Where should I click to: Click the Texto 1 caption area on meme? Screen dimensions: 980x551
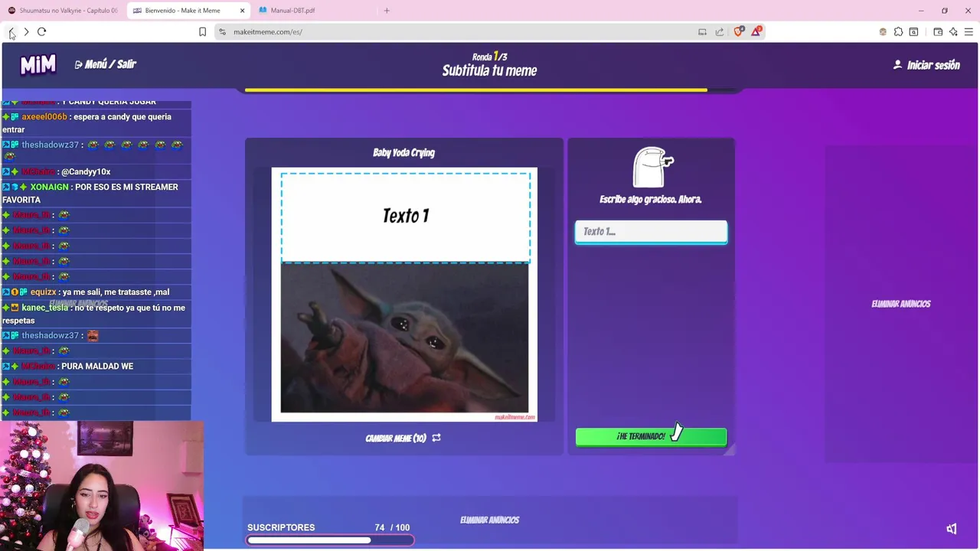pyautogui.click(x=405, y=217)
